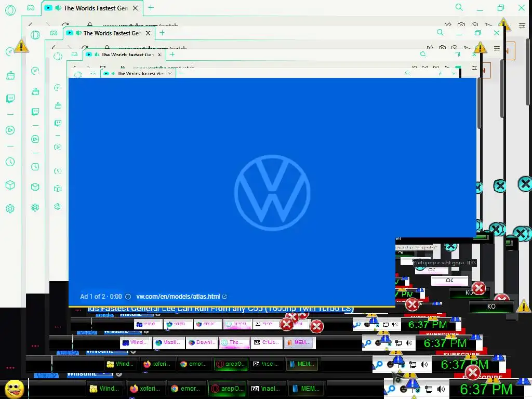Image resolution: width=532 pixels, height=399 pixels.
Task: Open 'MEM...' item on bottom taskbar
Action: (x=306, y=389)
